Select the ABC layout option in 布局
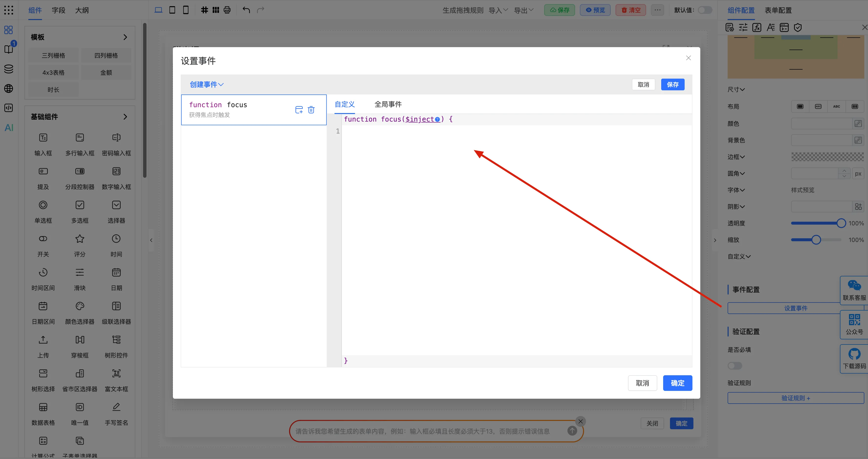Screen dimensions: 868x459 [836, 106]
